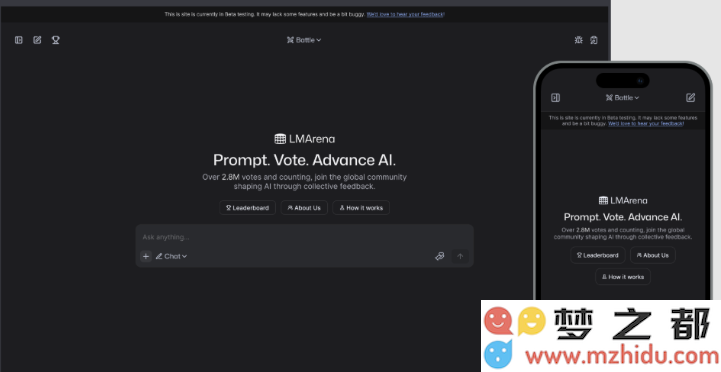
Task: Send the prompt with the arrow button
Action: [x=460, y=256]
